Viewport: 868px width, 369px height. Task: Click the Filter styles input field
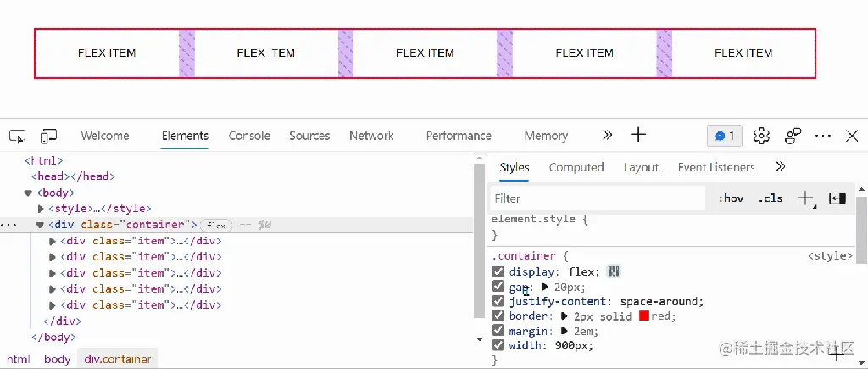click(598, 198)
